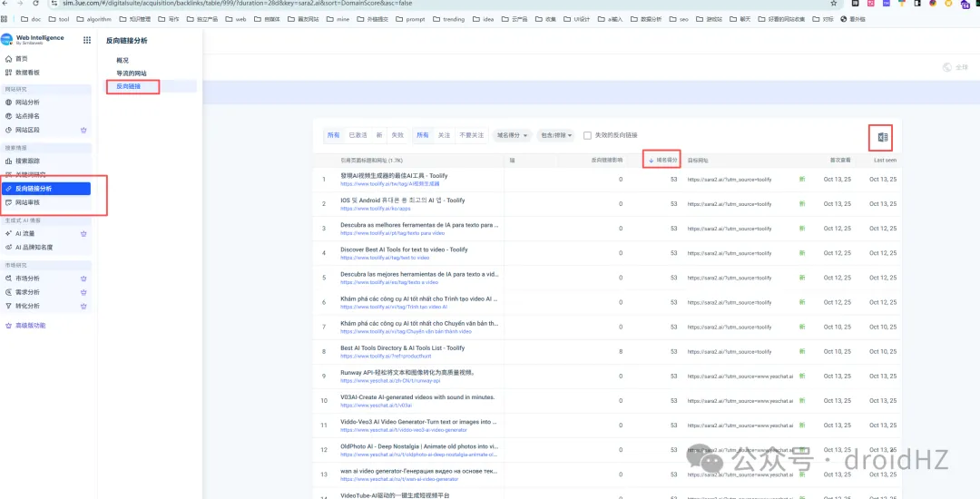Expand the 域名得分 filter dropdown
Viewport: 980px width, 499px height.
coord(513,135)
